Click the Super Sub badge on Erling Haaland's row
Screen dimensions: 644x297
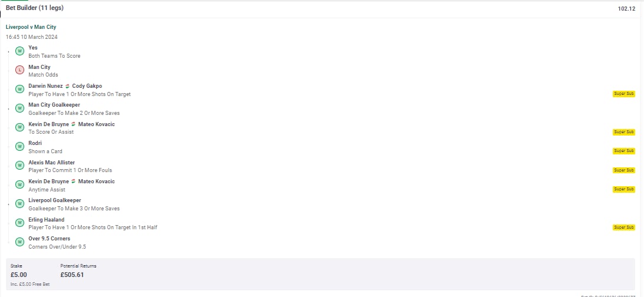623,227
